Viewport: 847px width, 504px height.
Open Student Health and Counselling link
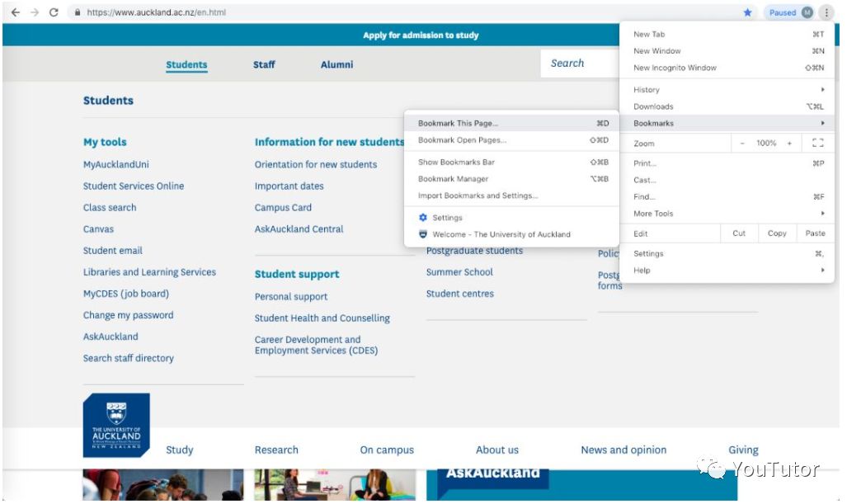(322, 318)
